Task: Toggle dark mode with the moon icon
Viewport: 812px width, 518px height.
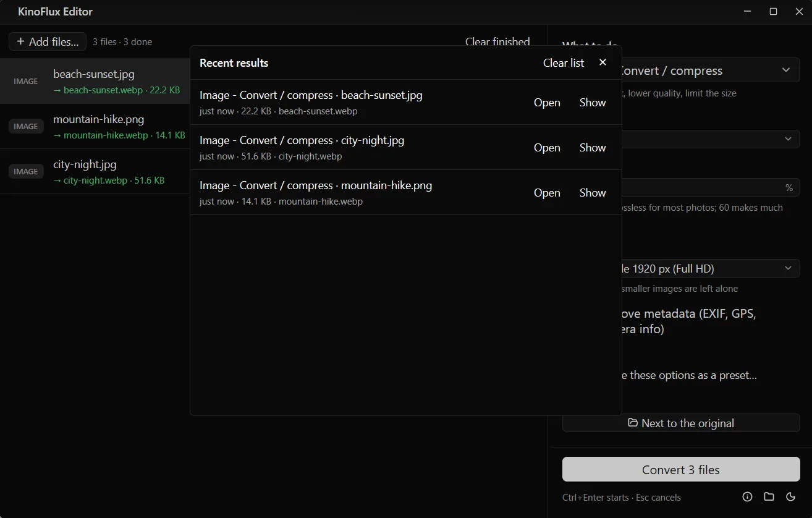Action: pyautogui.click(x=790, y=496)
